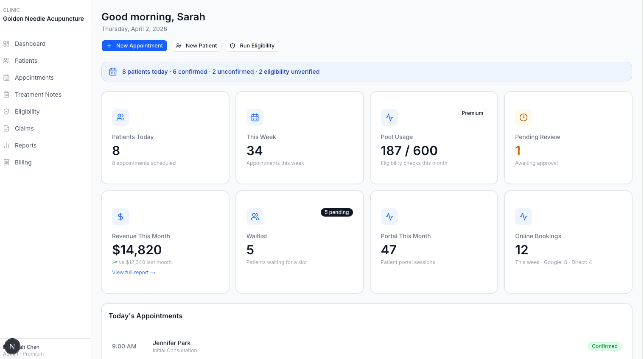Click the dollar sign Revenue icon
Screen dimensions: 644x359
click(120, 217)
